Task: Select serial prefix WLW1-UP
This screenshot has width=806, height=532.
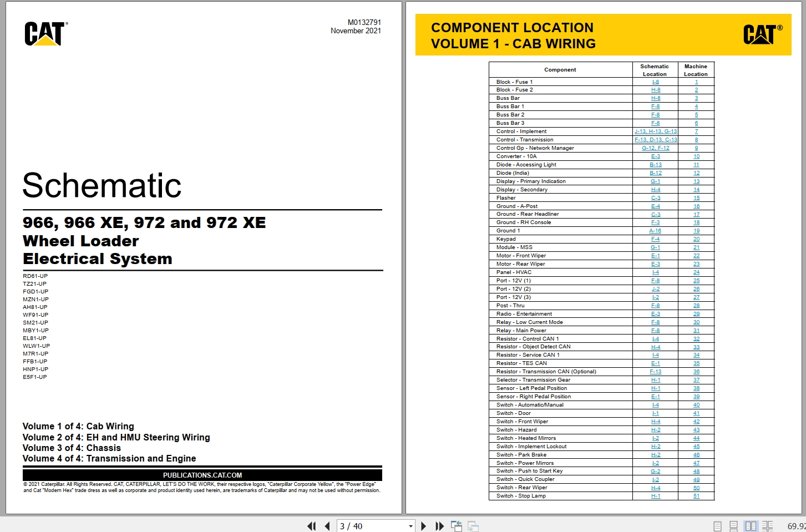Action: tap(36, 346)
